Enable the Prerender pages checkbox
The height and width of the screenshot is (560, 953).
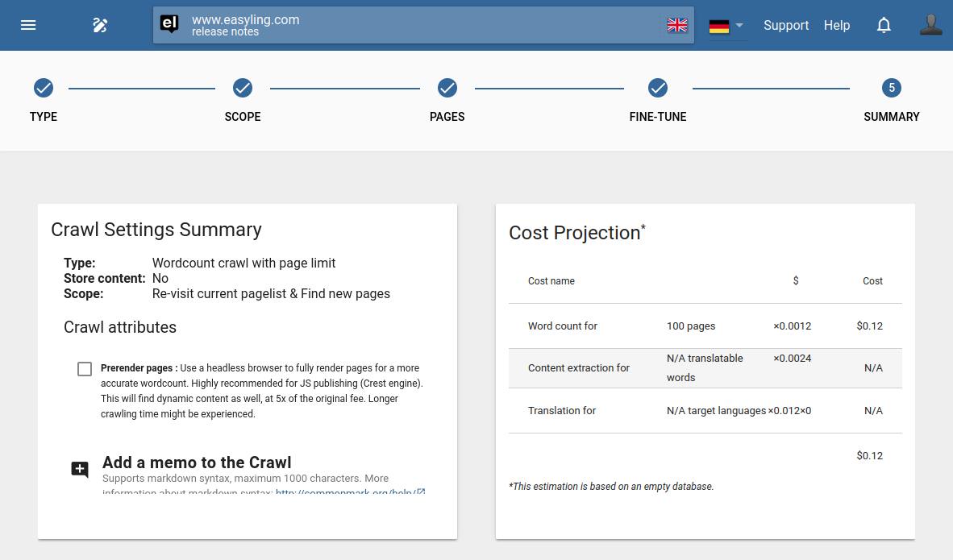click(x=85, y=369)
